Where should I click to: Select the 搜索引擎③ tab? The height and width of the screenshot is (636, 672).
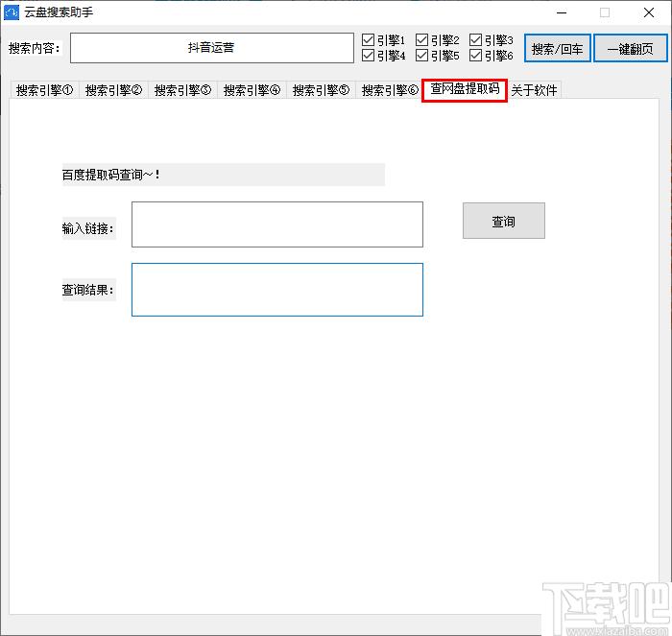(183, 90)
